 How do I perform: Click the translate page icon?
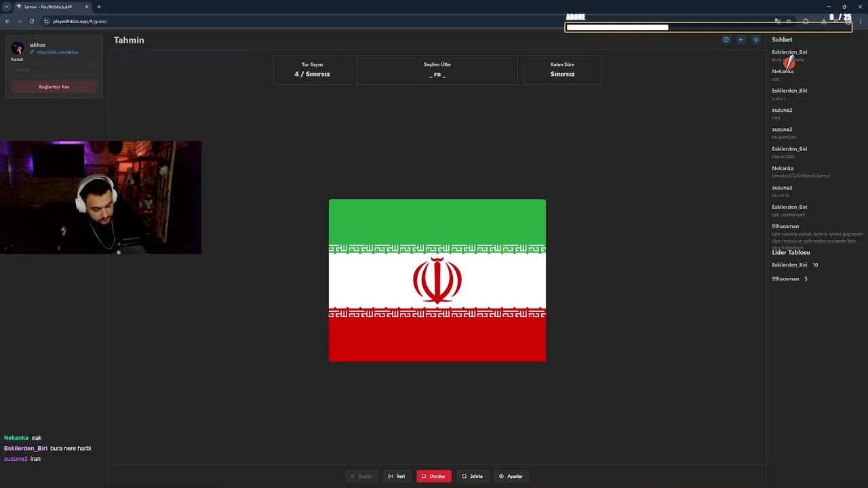[777, 21]
